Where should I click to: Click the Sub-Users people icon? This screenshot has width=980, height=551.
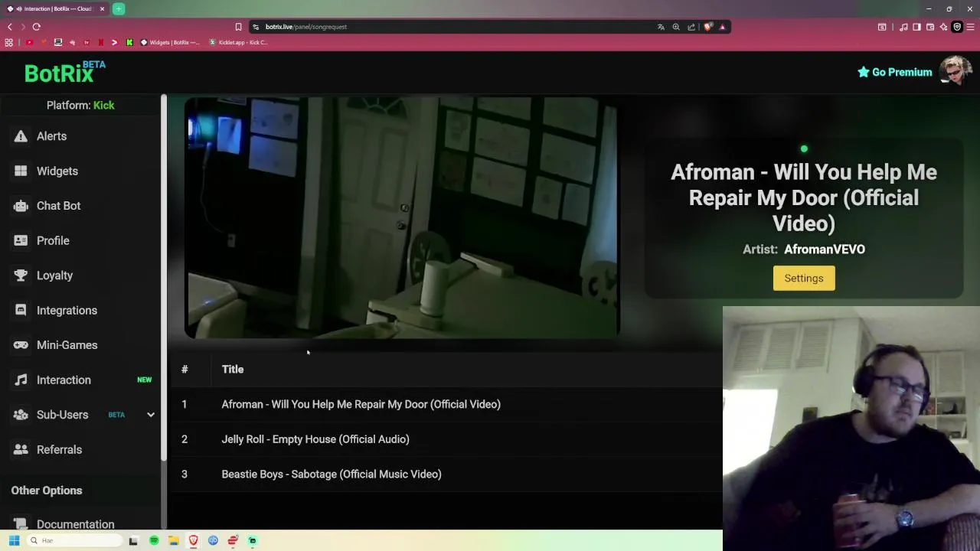[21, 415]
